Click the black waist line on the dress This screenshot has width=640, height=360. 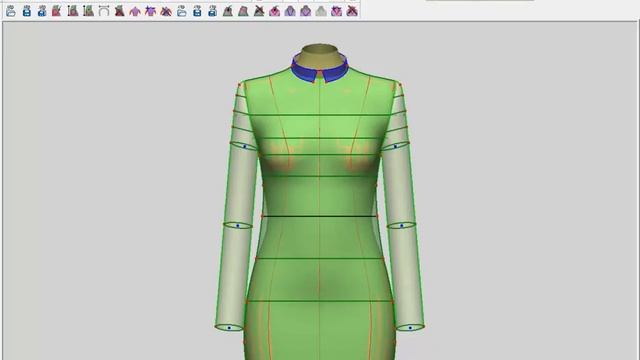coord(319,216)
